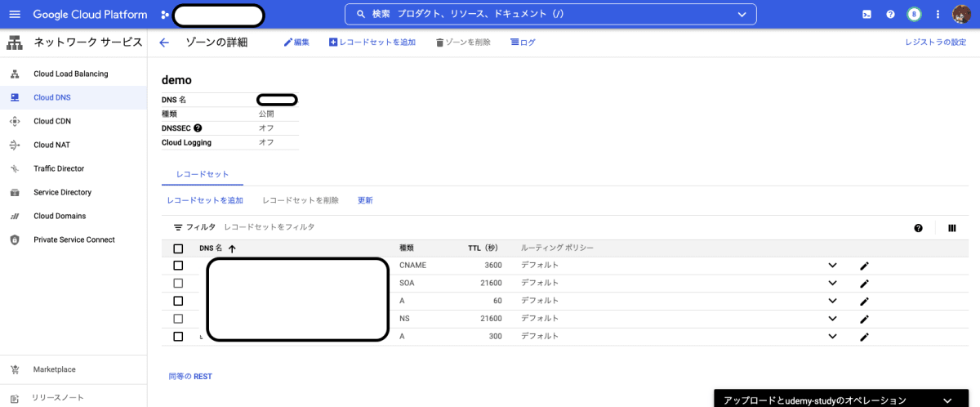Expand the CNAME record row chevron
980x407 pixels.
tap(832, 266)
